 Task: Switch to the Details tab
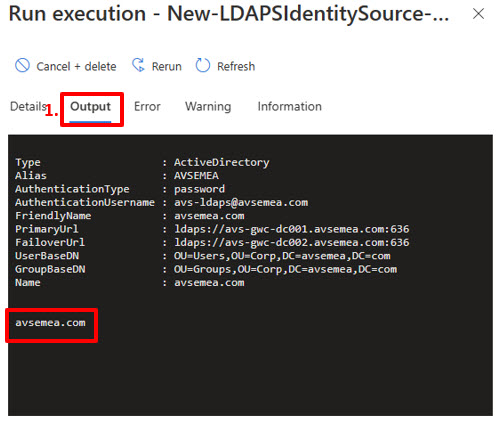click(28, 106)
